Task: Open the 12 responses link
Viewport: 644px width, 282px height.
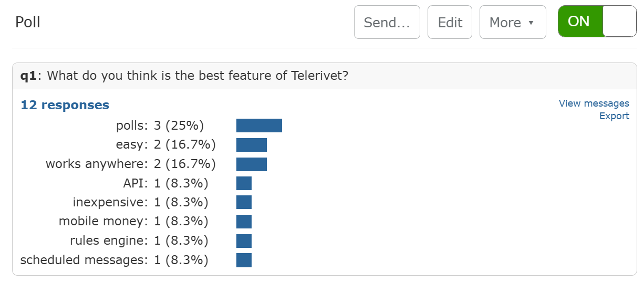Action: (x=65, y=105)
